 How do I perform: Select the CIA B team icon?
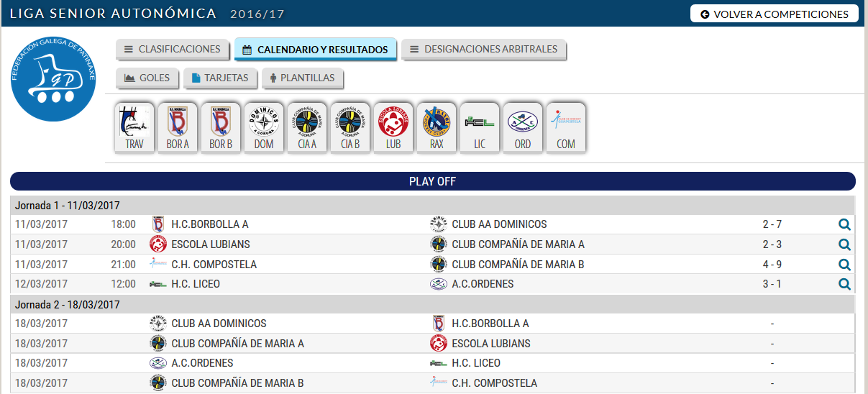point(350,128)
